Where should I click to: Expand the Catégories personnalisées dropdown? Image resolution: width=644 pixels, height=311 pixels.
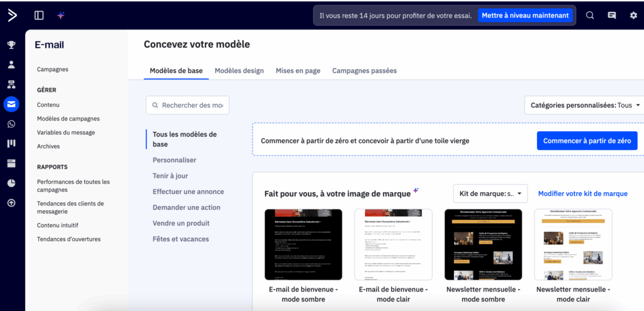(585, 106)
